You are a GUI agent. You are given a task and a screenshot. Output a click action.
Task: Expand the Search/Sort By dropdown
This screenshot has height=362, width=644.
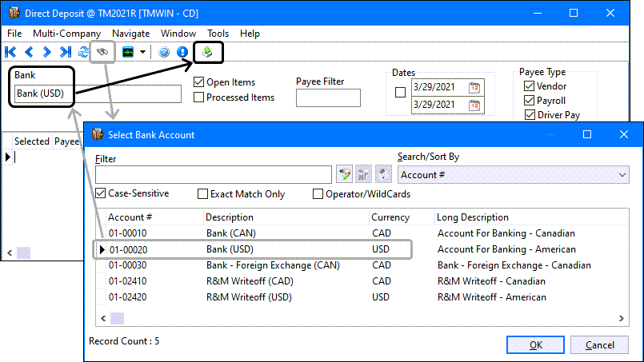(623, 175)
